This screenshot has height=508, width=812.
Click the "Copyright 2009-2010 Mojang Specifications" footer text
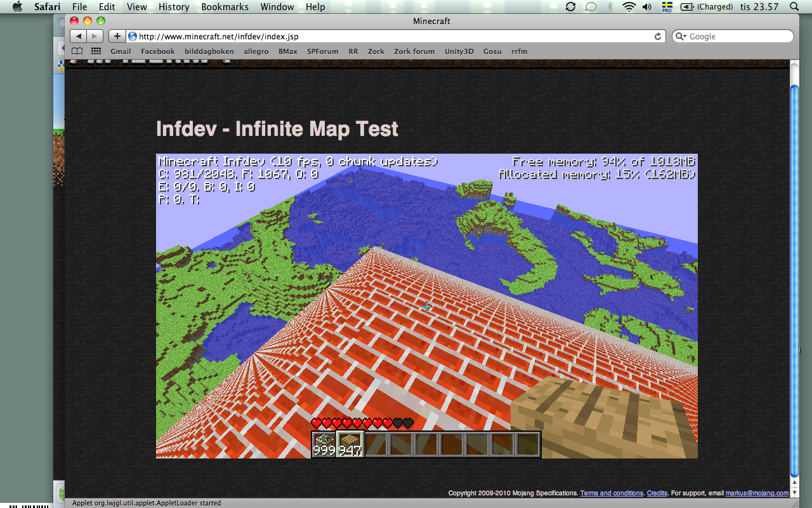513,493
